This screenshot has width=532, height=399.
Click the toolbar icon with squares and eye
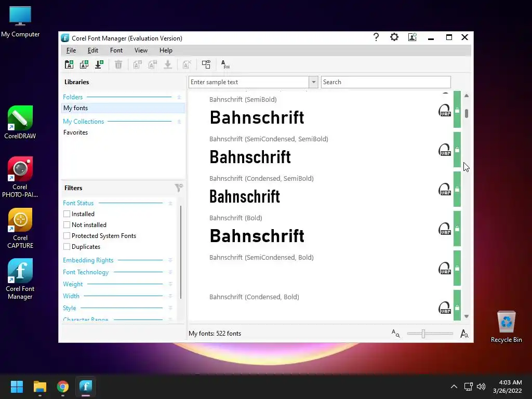click(206, 64)
